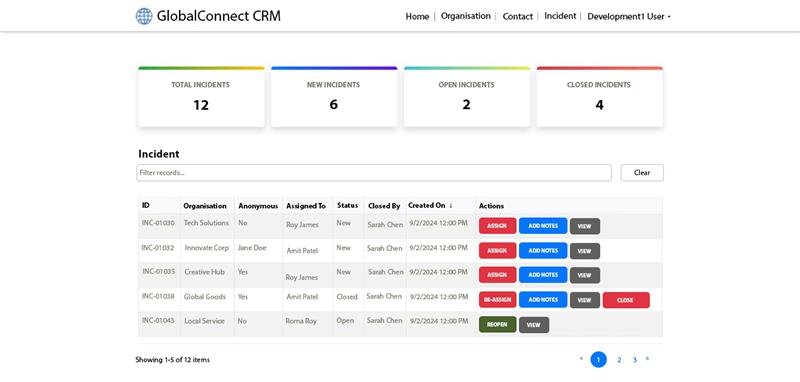
Task: View incident INC-01032
Action: 585,251
